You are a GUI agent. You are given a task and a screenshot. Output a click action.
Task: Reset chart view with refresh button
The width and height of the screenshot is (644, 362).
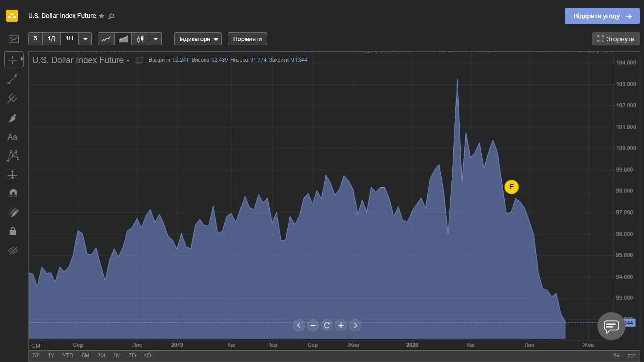click(327, 325)
